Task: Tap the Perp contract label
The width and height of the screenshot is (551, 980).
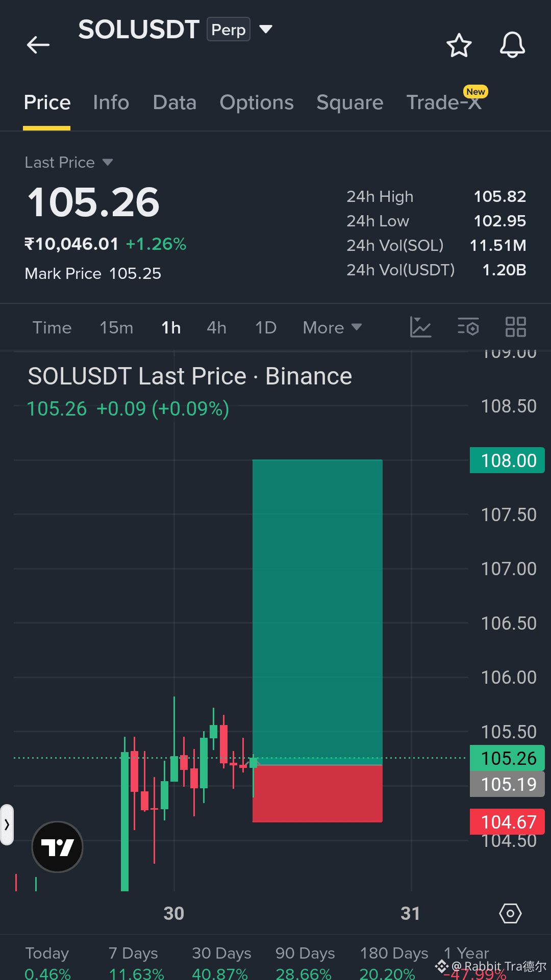Action: pos(229,29)
